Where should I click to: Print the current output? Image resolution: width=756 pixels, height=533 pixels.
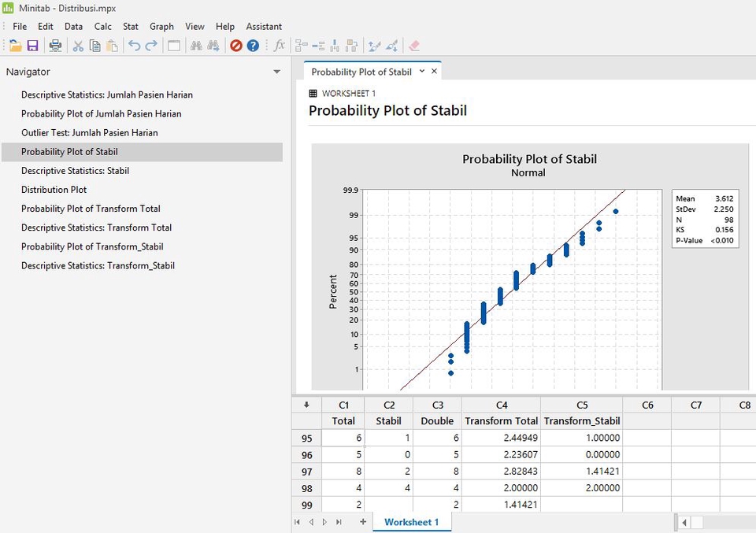pyautogui.click(x=55, y=45)
